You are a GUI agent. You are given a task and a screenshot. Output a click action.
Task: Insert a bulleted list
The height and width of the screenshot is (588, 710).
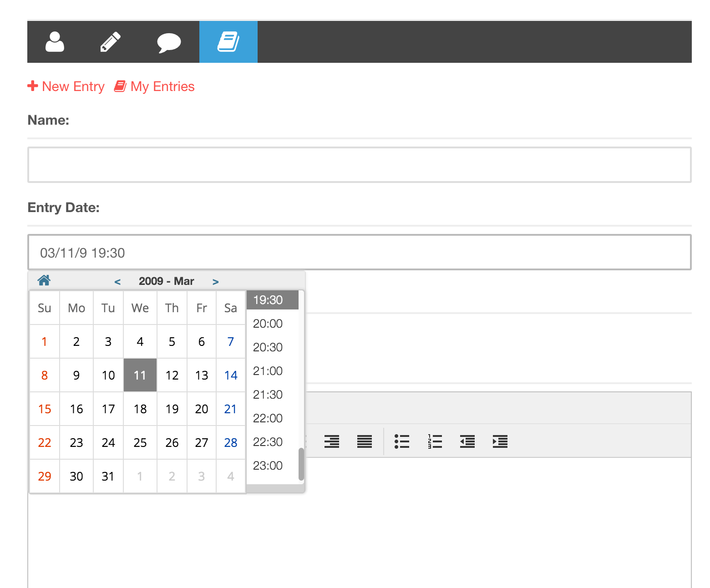coord(401,441)
